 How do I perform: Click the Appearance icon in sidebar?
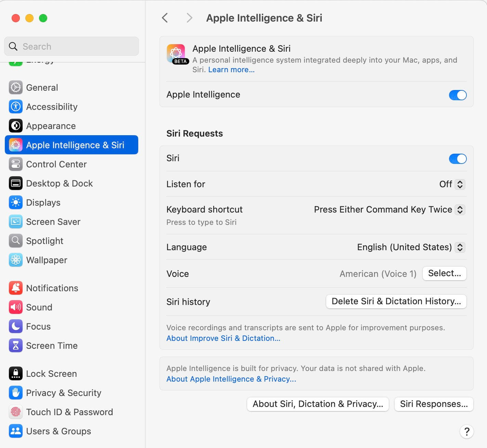(16, 126)
